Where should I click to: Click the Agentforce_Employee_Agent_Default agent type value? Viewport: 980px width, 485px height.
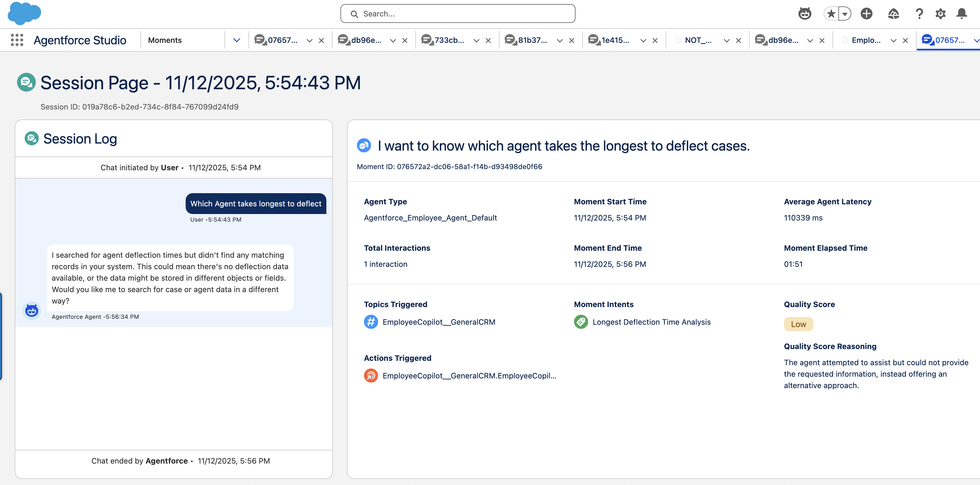pyautogui.click(x=430, y=218)
